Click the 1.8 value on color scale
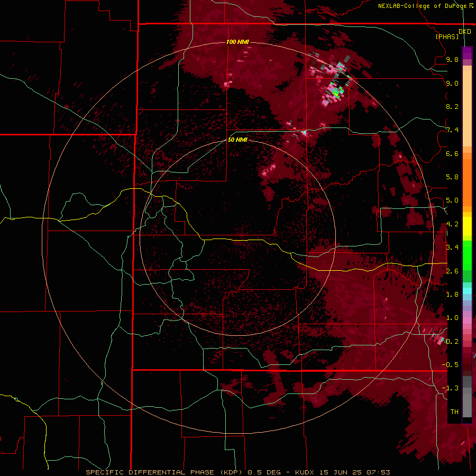 coord(452,295)
